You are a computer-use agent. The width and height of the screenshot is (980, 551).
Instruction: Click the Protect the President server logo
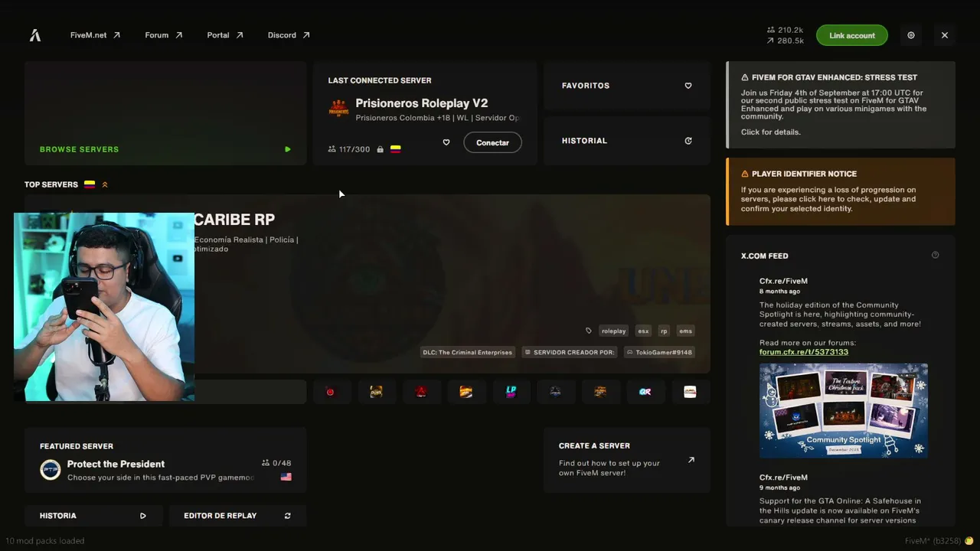[x=51, y=470]
